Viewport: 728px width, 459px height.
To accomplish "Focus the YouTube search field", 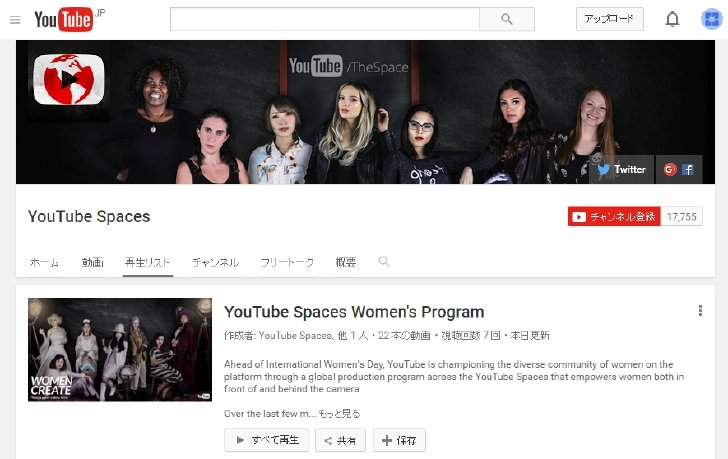I will point(325,19).
